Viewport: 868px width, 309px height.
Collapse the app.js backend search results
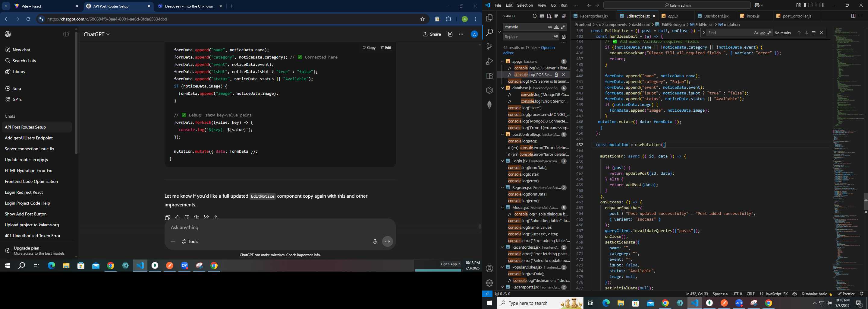502,61
